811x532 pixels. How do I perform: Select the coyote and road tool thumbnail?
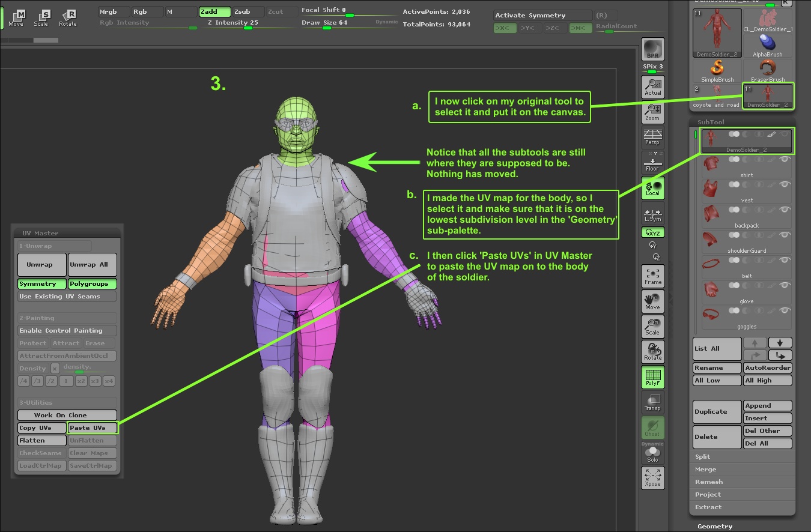tap(717, 96)
